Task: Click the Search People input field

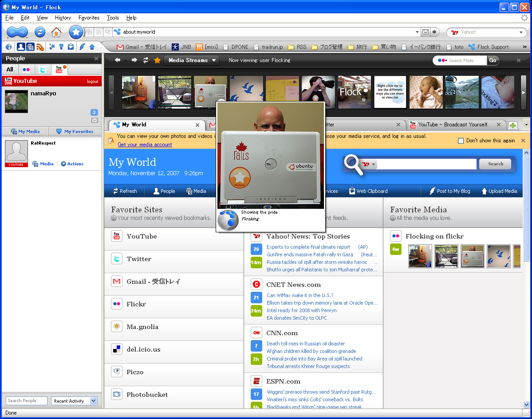Action: coord(27,401)
